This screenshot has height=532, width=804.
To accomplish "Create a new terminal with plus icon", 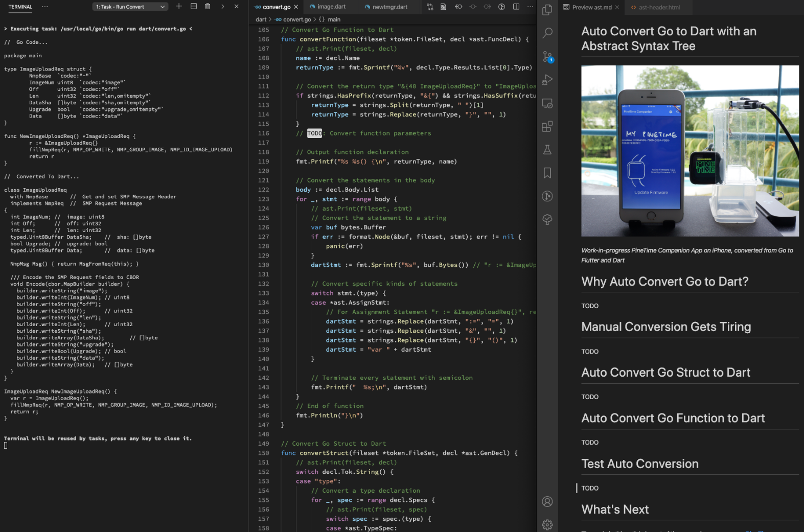I will pyautogui.click(x=179, y=7).
